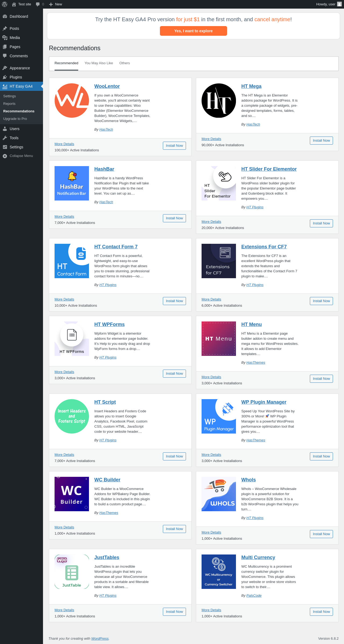Install the HT Script plugin
The height and width of the screenshot is (644, 344).
[174, 456]
